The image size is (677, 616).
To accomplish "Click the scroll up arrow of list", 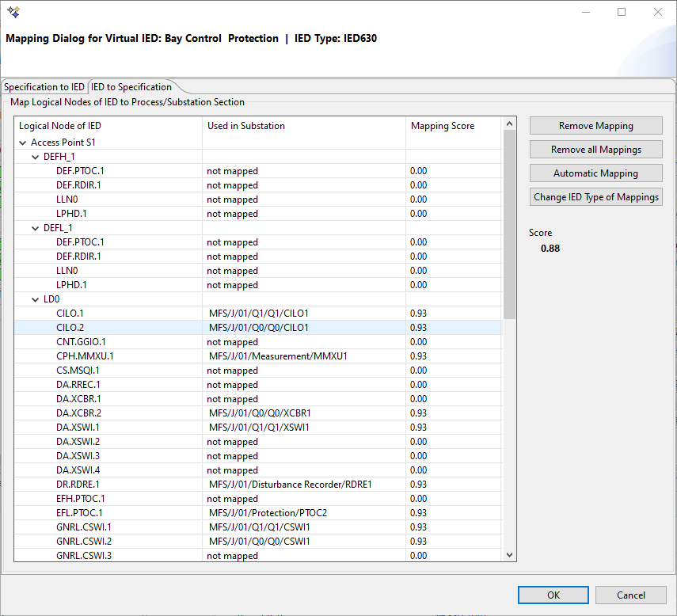I will (x=509, y=124).
